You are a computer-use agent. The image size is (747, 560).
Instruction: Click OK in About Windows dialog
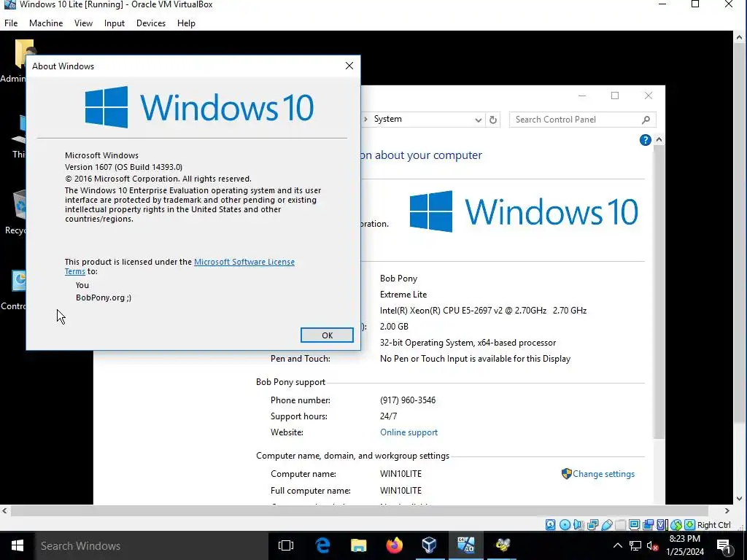coord(327,335)
